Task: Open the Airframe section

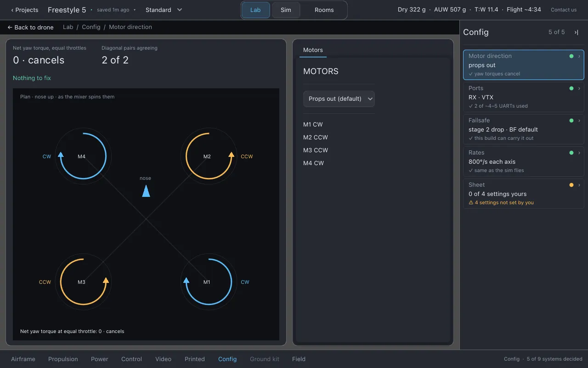Action: click(23, 359)
